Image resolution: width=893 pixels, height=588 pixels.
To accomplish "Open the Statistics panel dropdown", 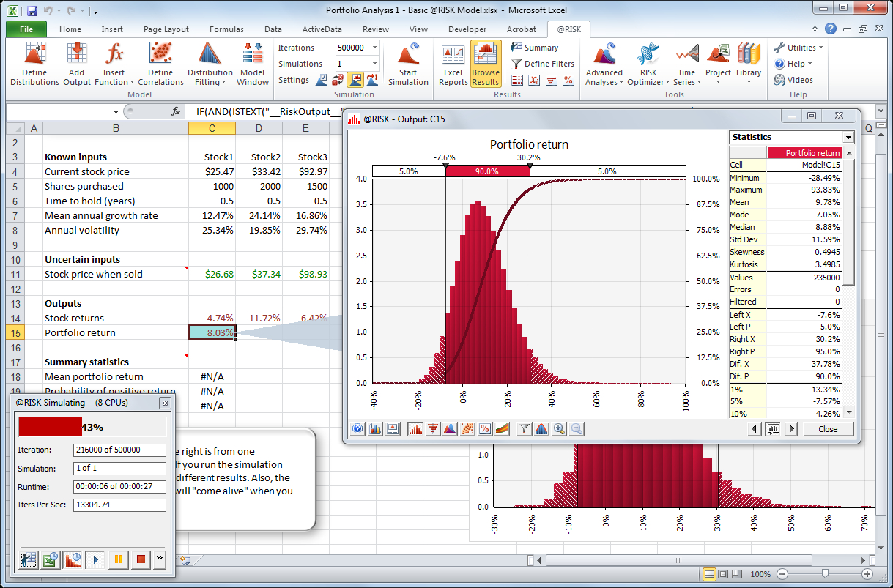I will (848, 138).
